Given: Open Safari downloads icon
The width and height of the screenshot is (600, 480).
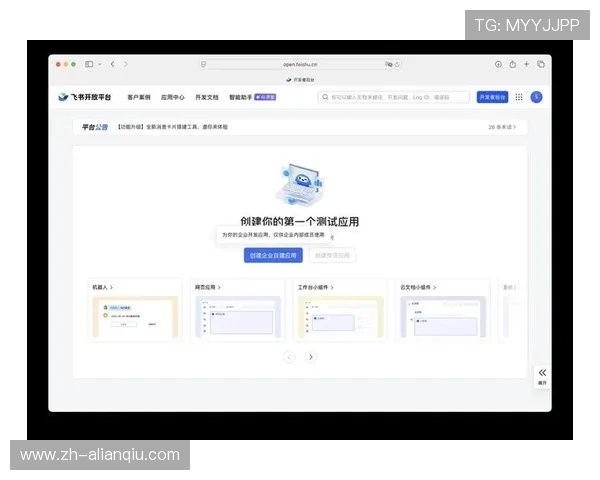Looking at the screenshot, I should pyautogui.click(x=498, y=64).
